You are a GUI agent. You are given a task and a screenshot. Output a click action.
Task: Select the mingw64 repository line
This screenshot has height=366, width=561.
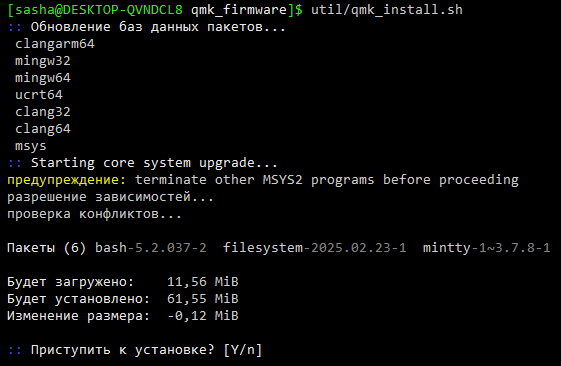(x=43, y=78)
